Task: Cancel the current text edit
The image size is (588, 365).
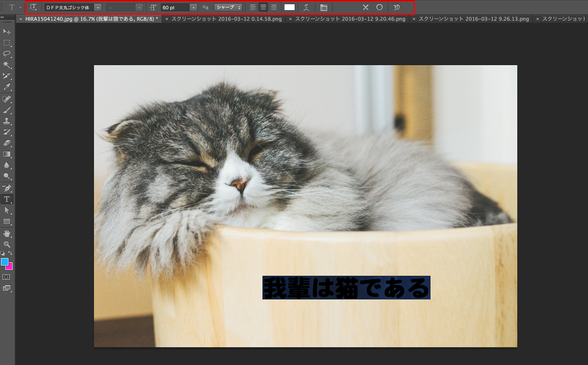Action: point(366,7)
